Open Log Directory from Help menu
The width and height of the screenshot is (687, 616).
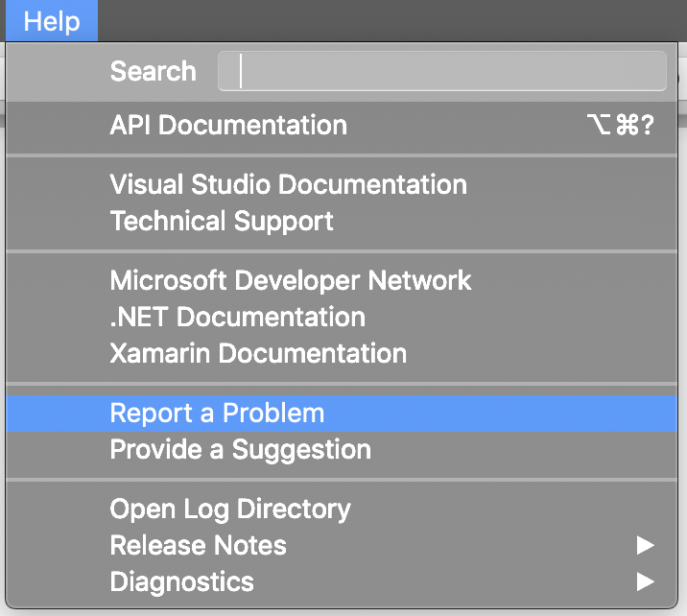[342, 509]
